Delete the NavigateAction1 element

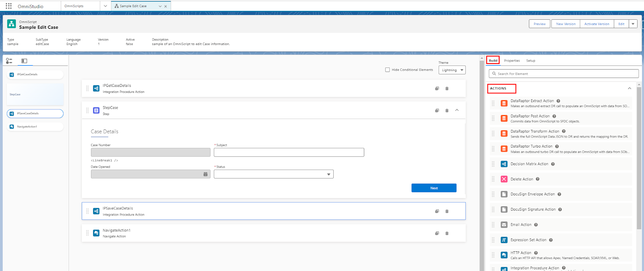pos(447,233)
